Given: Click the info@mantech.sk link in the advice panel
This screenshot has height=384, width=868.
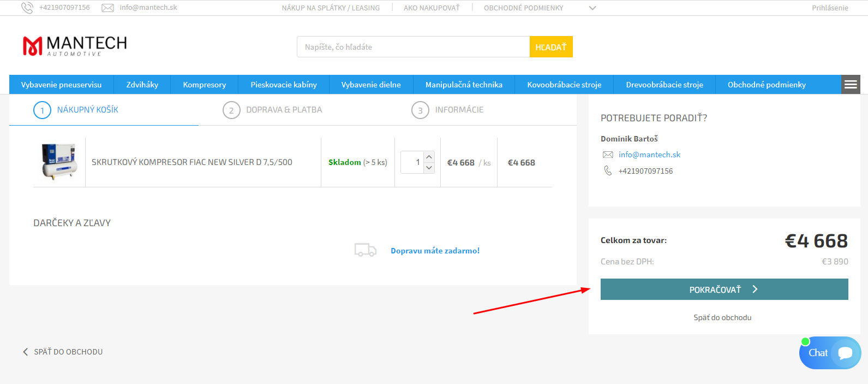Looking at the screenshot, I should (649, 155).
